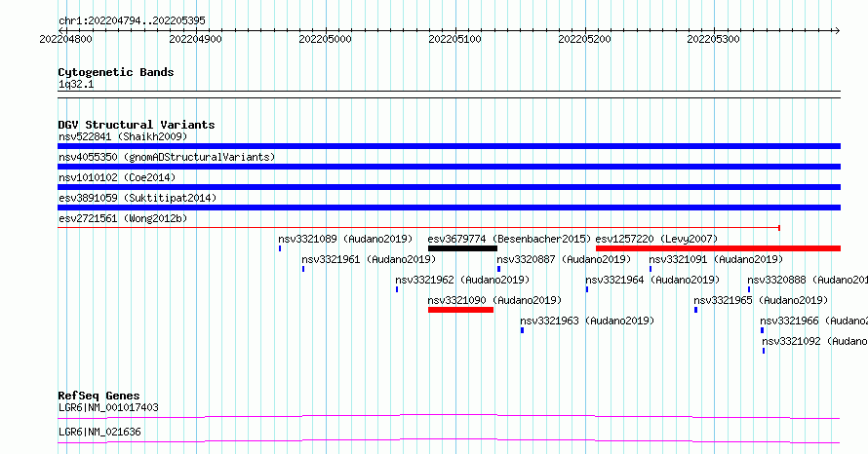
Task: Click the red bar under nsv3321090
Action: click(460, 310)
